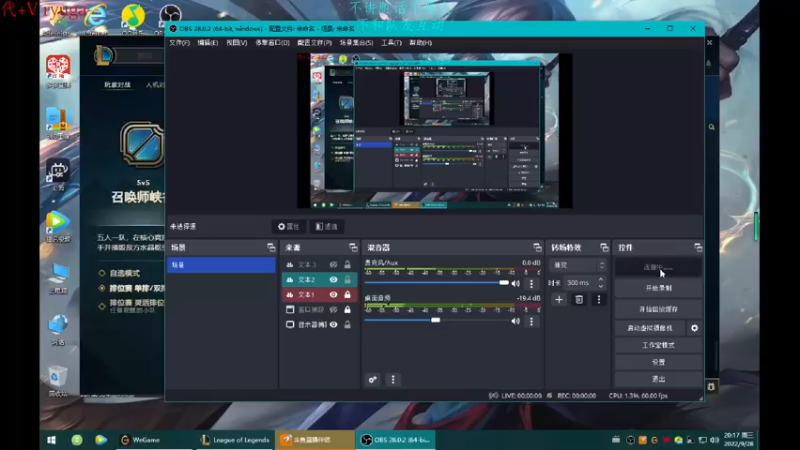Image resolution: width=800 pixels, height=450 pixels.
Task: Lock the display capture source
Action: (347, 324)
